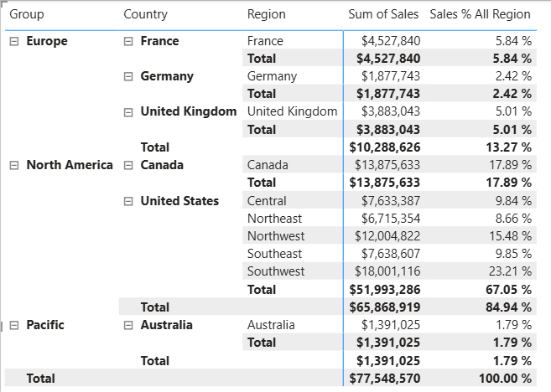Viewport: 551px width, 392px height.
Task: Sort by Sum of Sales header
Action: click(x=384, y=14)
